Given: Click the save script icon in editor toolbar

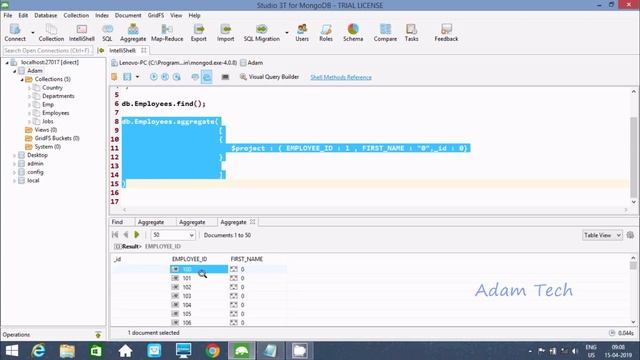Looking at the screenshot, I should click(127, 77).
